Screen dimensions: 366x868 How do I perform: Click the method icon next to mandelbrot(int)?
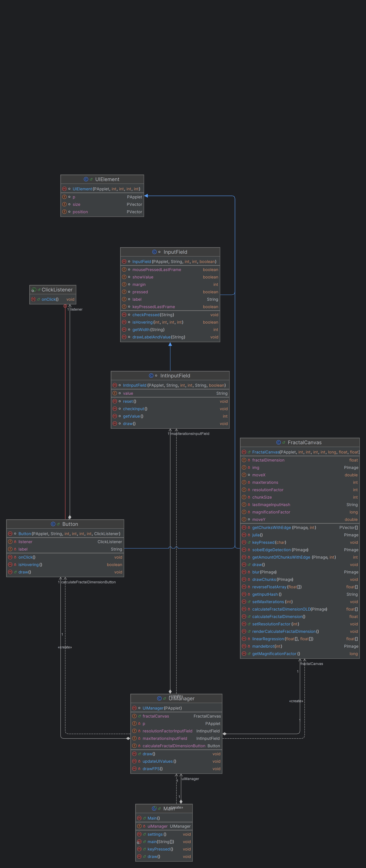tap(244, 646)
